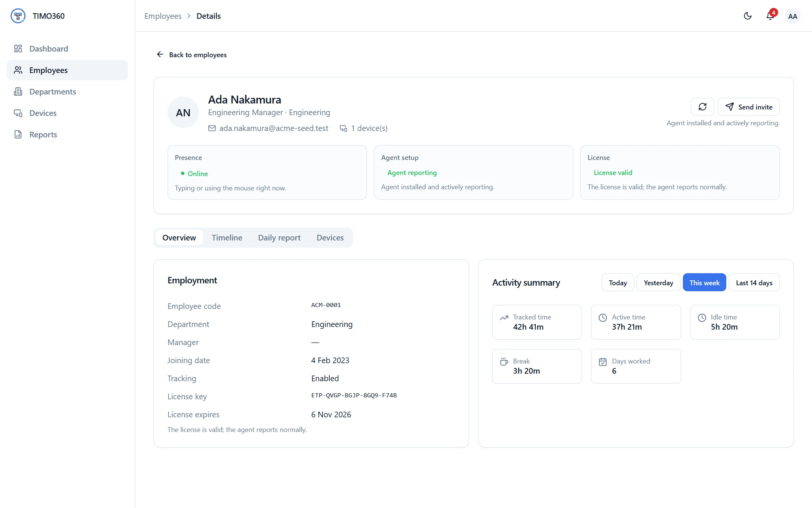Open Devices in the sidebar

67,113
